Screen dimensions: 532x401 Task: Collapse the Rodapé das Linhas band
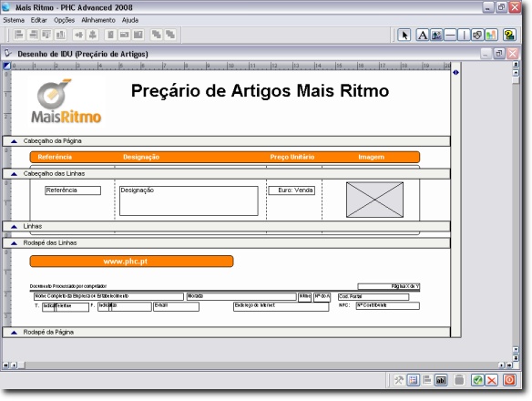pyautogui.click(x=14, y=243)
